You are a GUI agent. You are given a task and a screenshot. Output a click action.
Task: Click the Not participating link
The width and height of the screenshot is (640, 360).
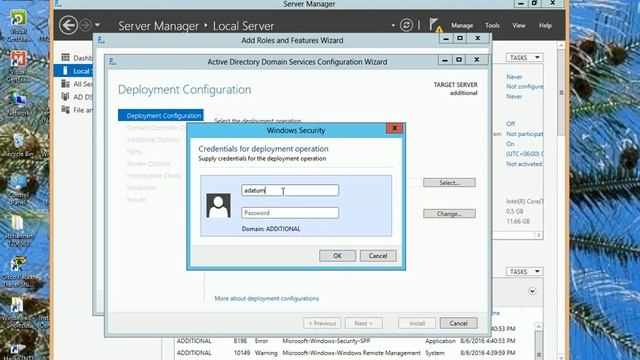point(524,134)
